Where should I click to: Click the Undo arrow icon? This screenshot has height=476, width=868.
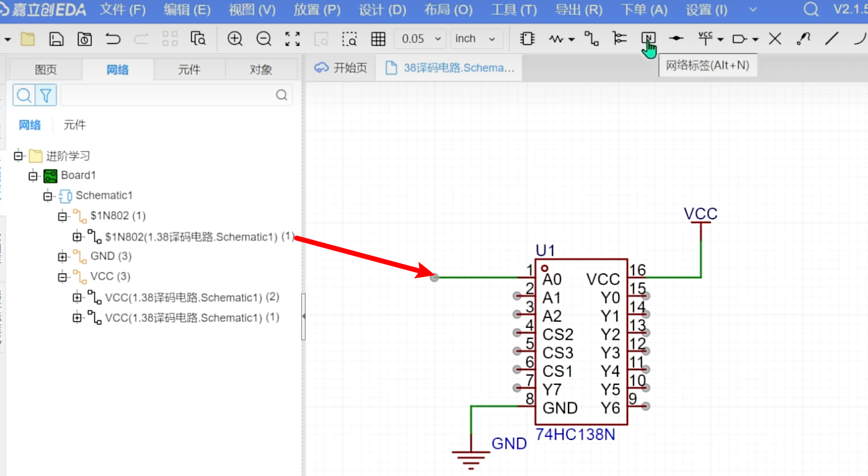pyautogui.click(x=113, y=39)
